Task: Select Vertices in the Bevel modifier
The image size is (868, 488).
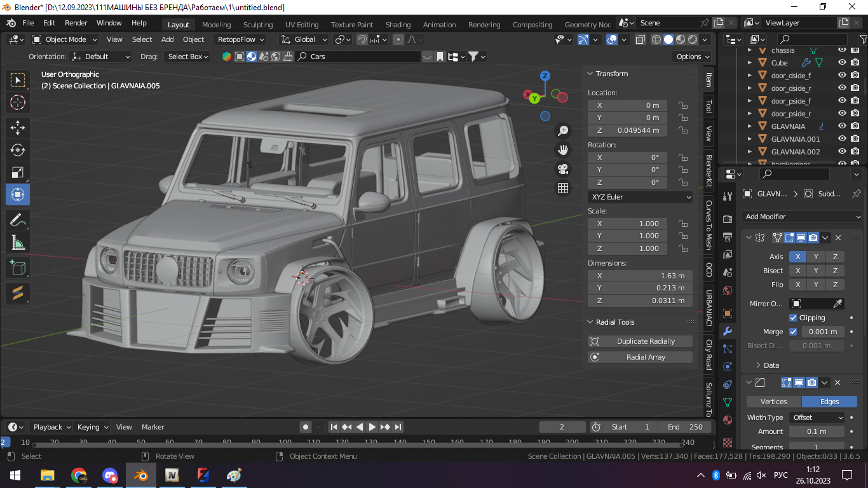Action: (774, 402)
